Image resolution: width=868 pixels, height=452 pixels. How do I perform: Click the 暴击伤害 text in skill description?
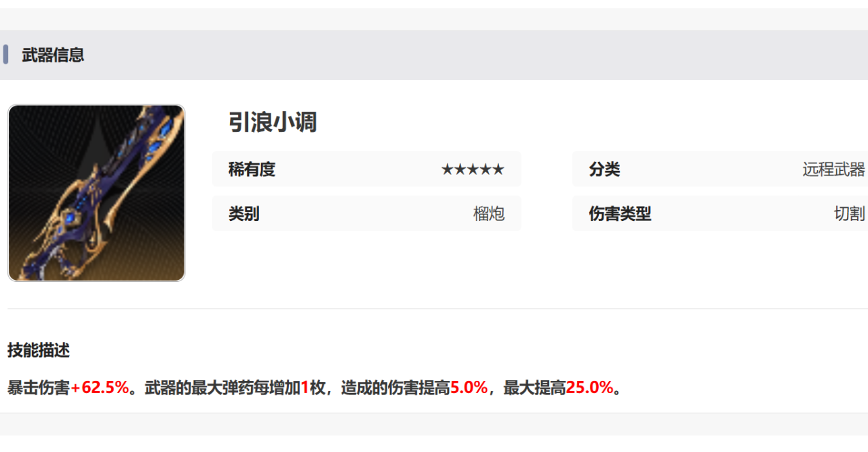39,388
